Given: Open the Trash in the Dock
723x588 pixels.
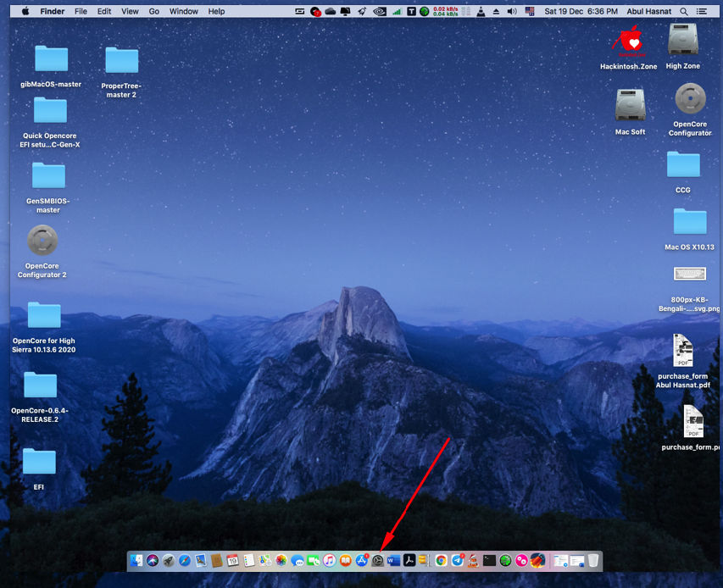Looking at the screenshot, I should pyautogui.click(x=593, y=561).
